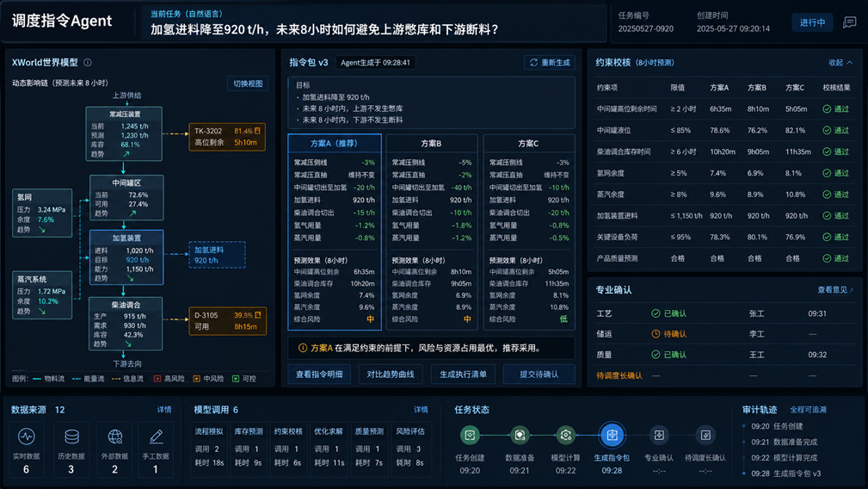Viewport: 868px width, 489px height.
Task: Open 详情 for 数据来源
Action: coord(164,410)
